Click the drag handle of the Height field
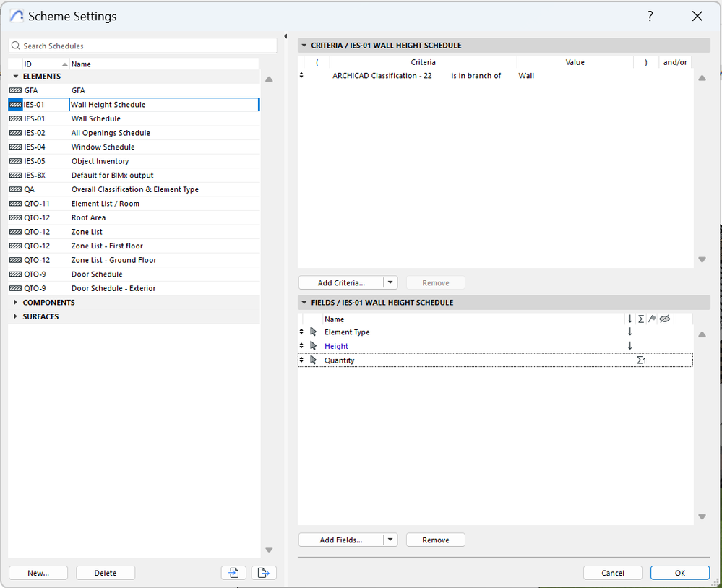Screen dimensions: 722x588 coord(302,346)
